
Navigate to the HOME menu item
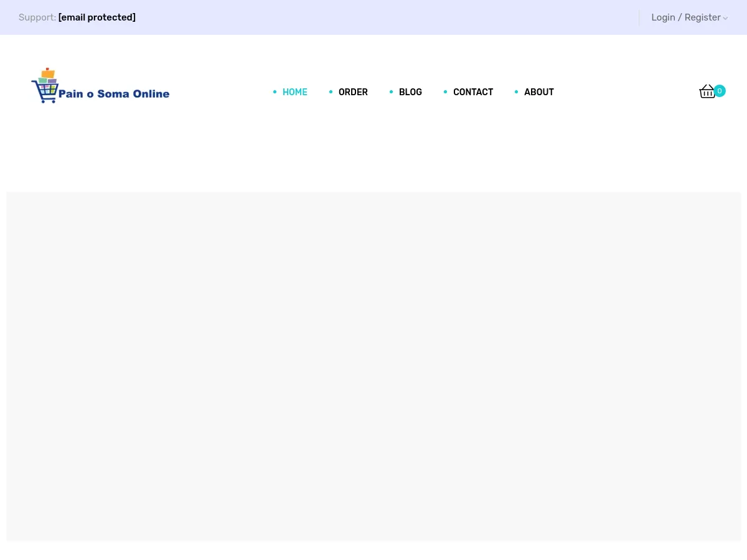(295, 91)
